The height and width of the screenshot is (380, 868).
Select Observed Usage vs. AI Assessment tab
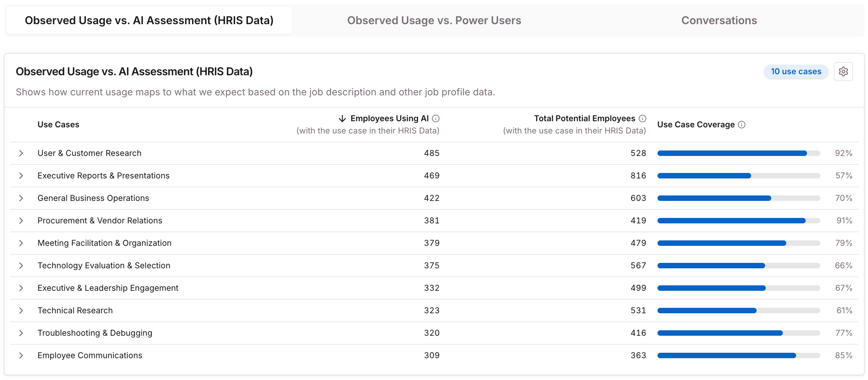[x=149, y=20]
